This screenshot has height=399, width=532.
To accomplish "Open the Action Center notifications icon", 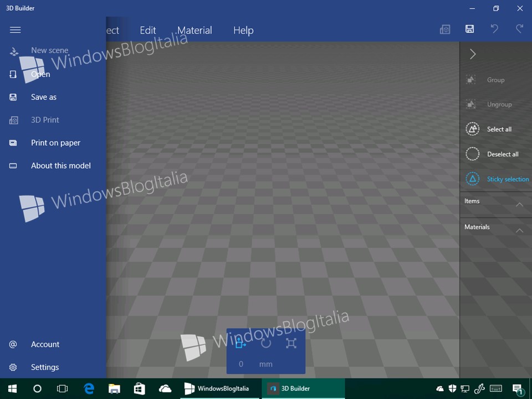I will point(518,390).
